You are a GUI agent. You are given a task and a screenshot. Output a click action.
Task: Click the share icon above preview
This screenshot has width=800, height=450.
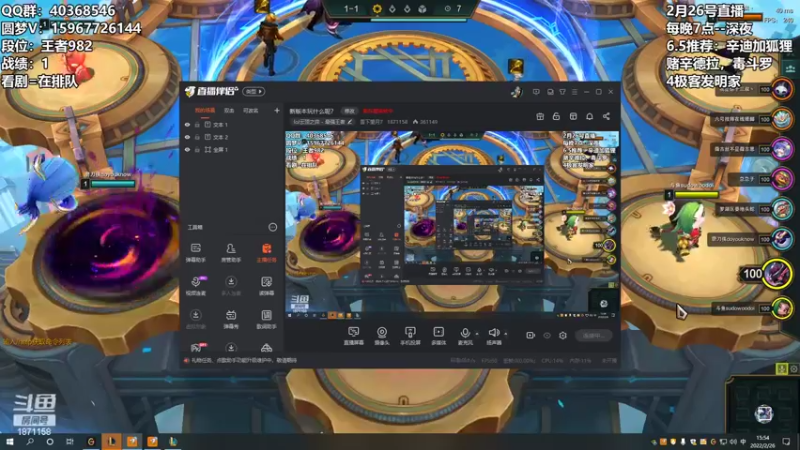point(606,116)
